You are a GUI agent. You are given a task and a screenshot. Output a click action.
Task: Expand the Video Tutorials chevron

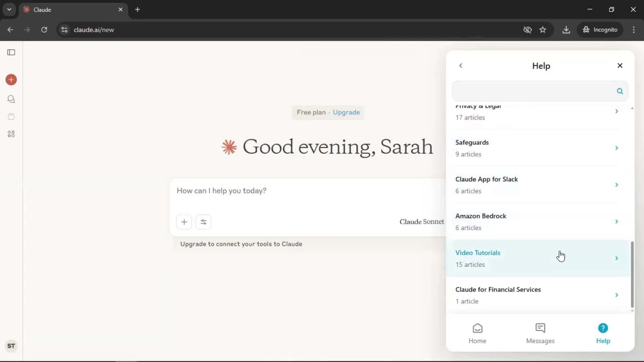coord(616,258)
